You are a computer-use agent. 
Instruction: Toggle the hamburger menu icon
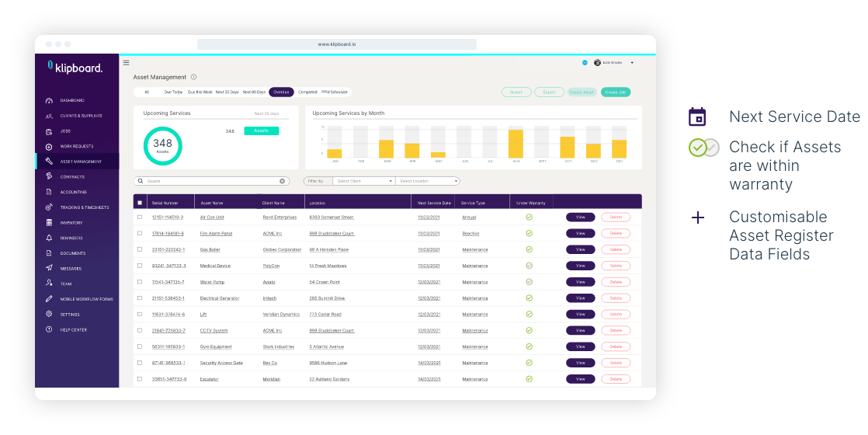tap(127, 63)
